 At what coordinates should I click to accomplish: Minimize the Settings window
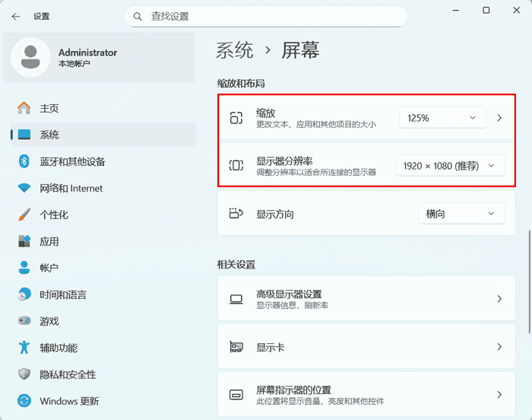point(456,10)
